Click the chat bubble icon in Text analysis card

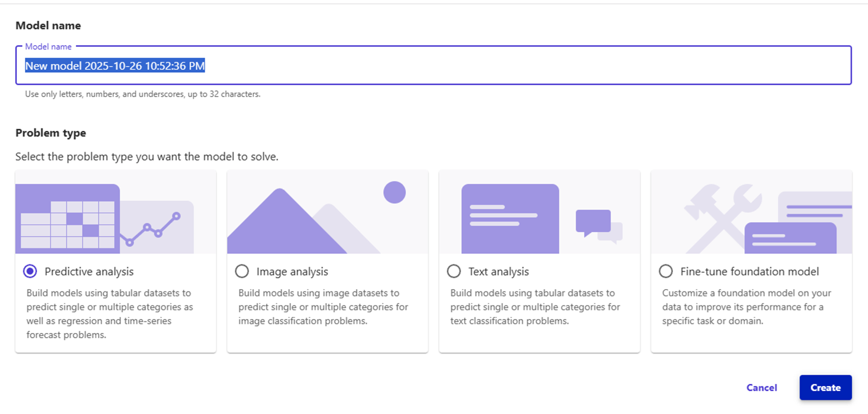point(594,222)
